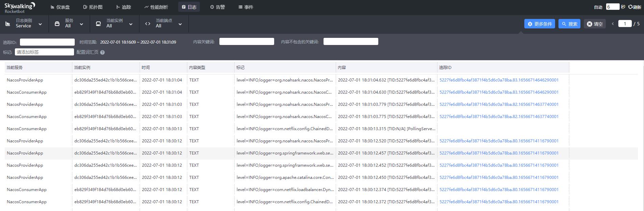Open first NacosProviderApp trace ID link

coord(499,80)
